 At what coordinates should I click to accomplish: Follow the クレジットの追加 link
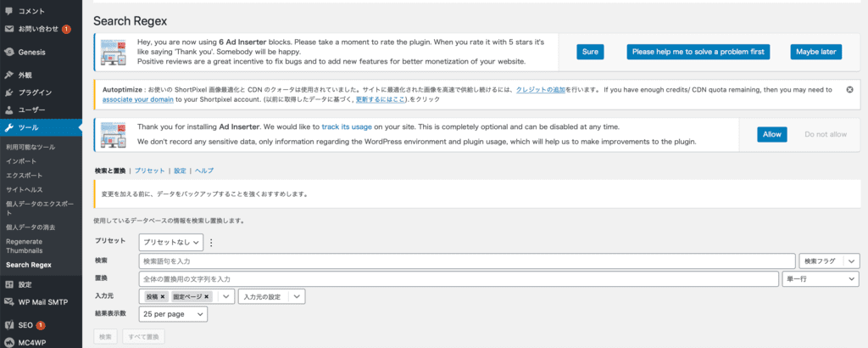541,89
